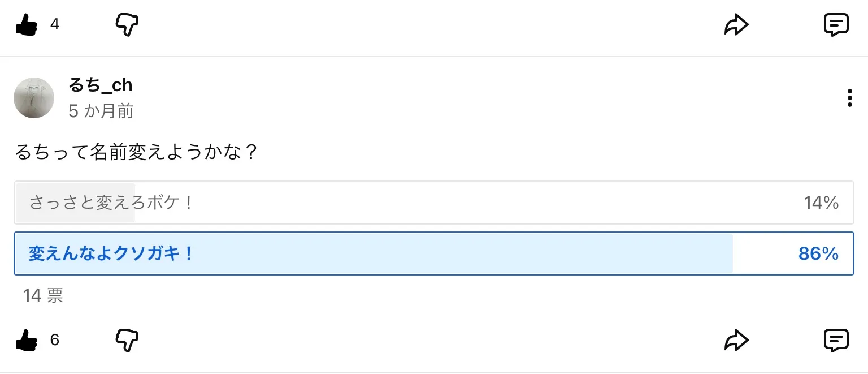Viewport: 868px width, 374px height.
Task: Dislike the るち_ch poll post
Action: pos(127,341)
